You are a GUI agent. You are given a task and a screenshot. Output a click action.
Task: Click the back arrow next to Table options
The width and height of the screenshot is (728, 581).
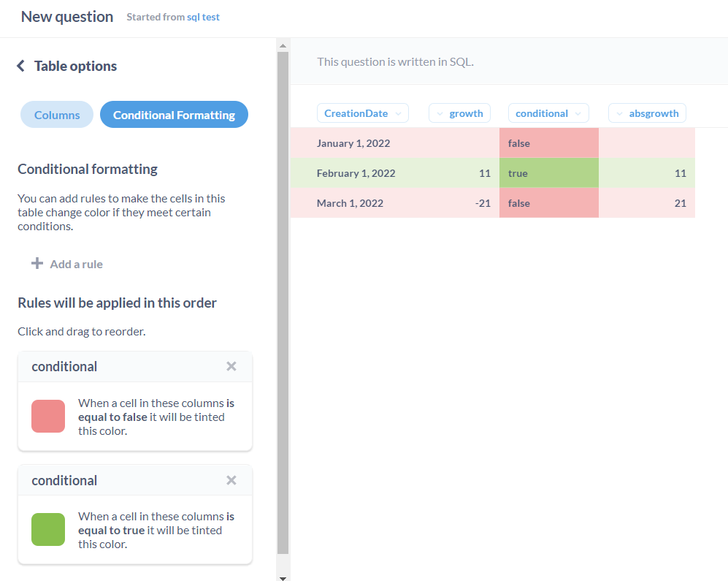20,66
